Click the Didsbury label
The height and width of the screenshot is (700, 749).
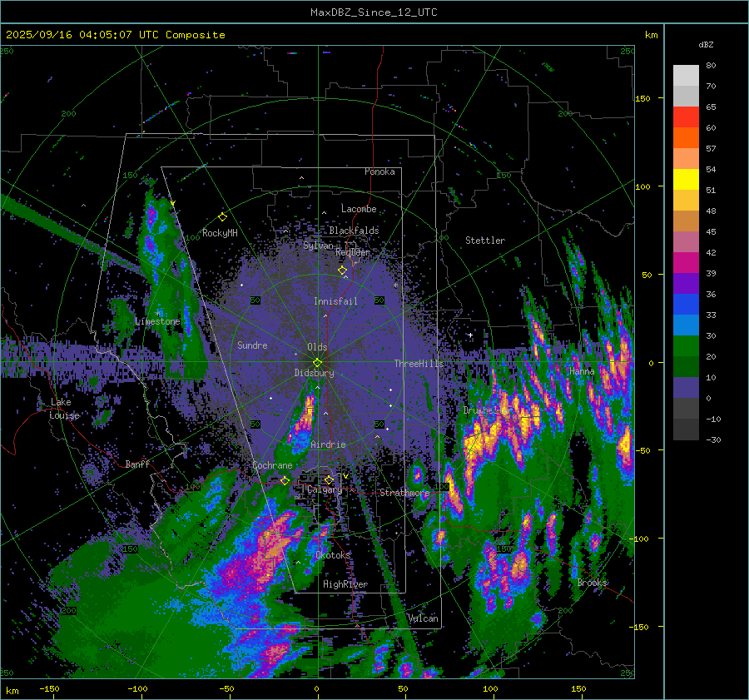coord(314,373)
